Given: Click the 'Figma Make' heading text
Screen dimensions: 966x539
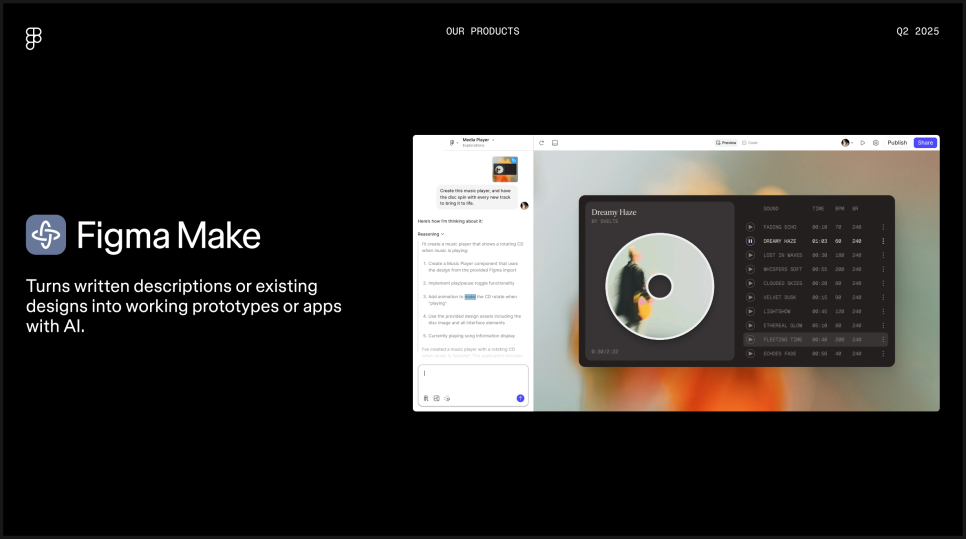Looking at the screenshot, I should coord(168,235).
